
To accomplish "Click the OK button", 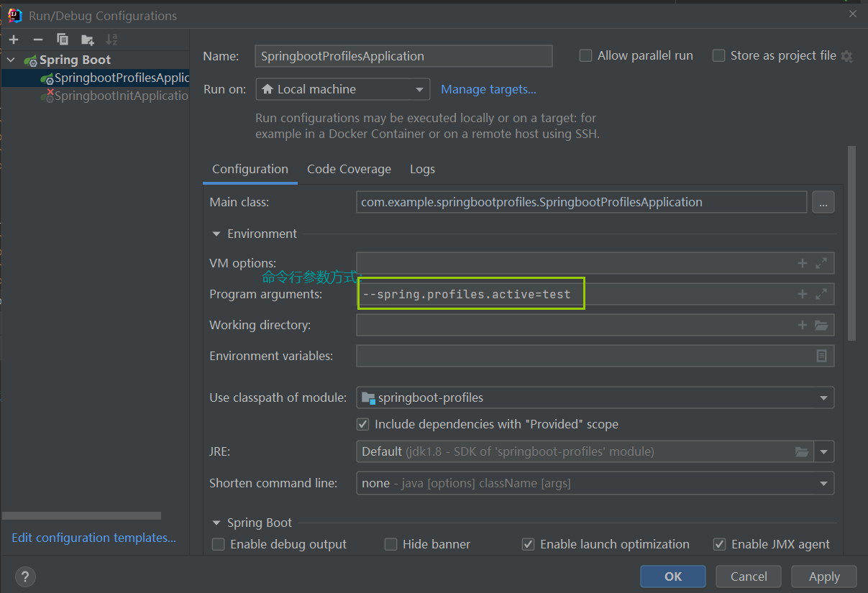I will point(673,576).
